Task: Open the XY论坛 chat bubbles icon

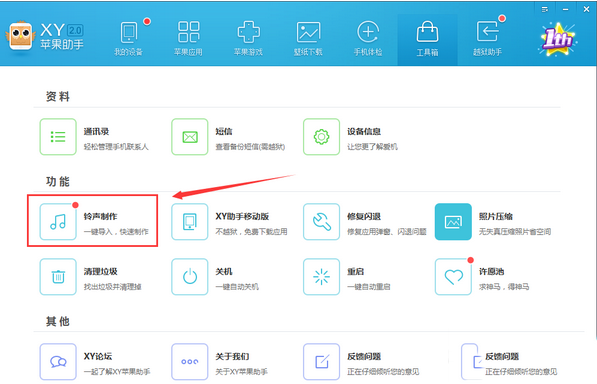Action: (x=58, y=362)
